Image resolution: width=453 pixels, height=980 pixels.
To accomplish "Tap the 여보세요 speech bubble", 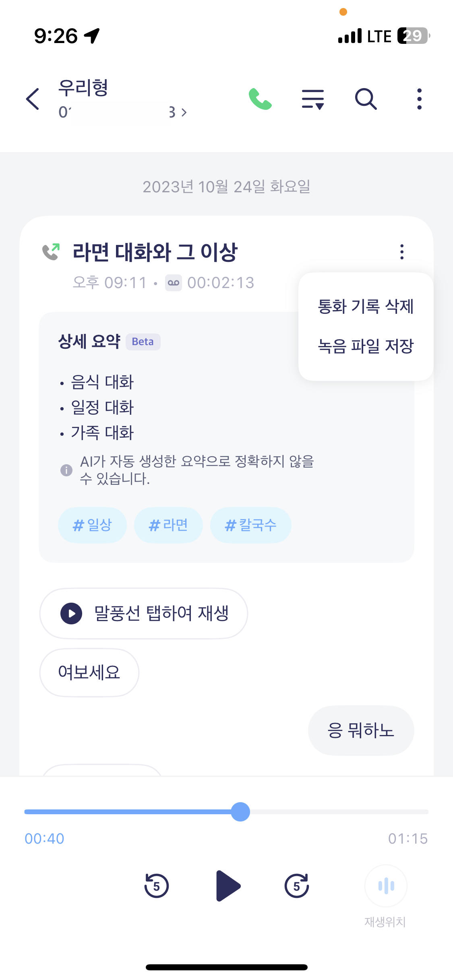I will 89,672.
